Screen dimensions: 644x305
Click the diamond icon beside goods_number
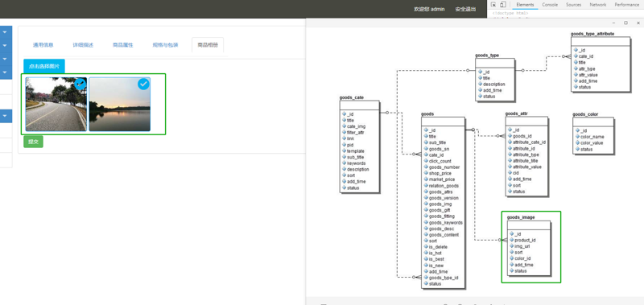pos(426,167)
